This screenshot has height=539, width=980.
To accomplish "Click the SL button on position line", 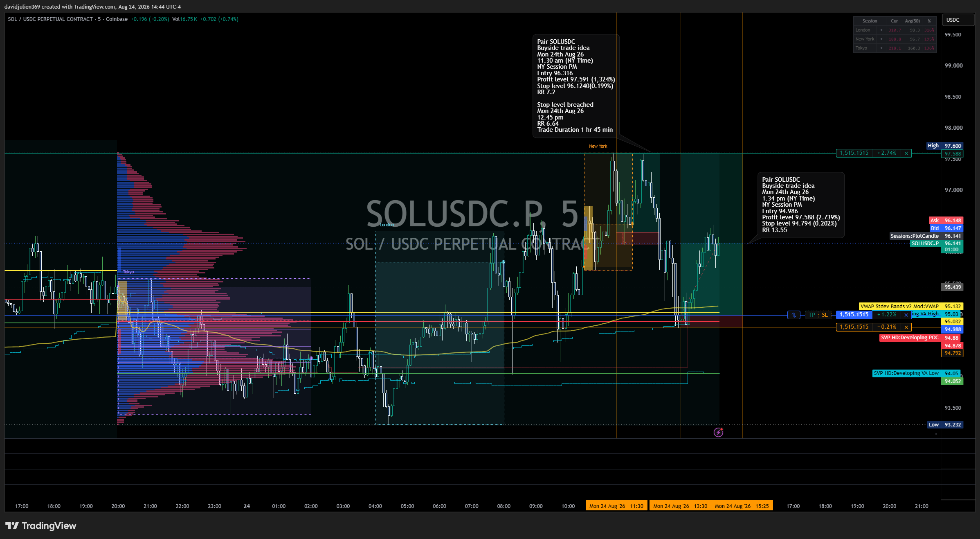I will tap(825, 315).
